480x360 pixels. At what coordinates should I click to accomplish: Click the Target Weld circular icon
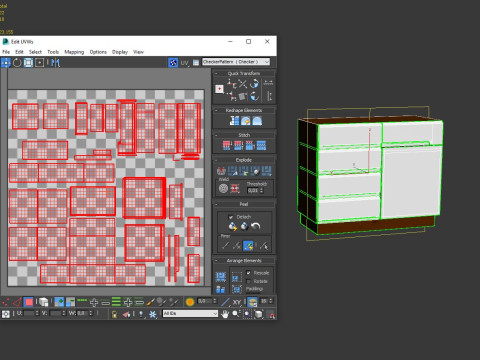pos(223,189)
